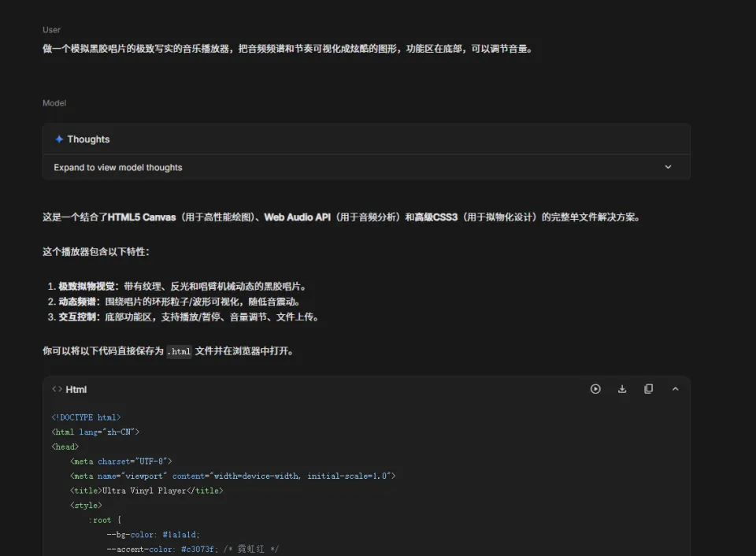Click the bold 'HTML5 Canvas' text
This screenshot has height=556, width=756.
(x=142, y=217)
